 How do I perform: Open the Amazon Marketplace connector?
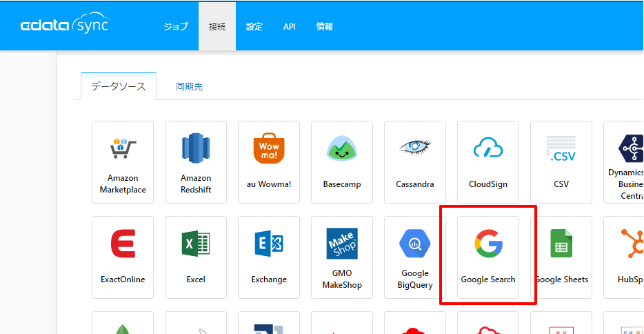[x=123, y=162]
